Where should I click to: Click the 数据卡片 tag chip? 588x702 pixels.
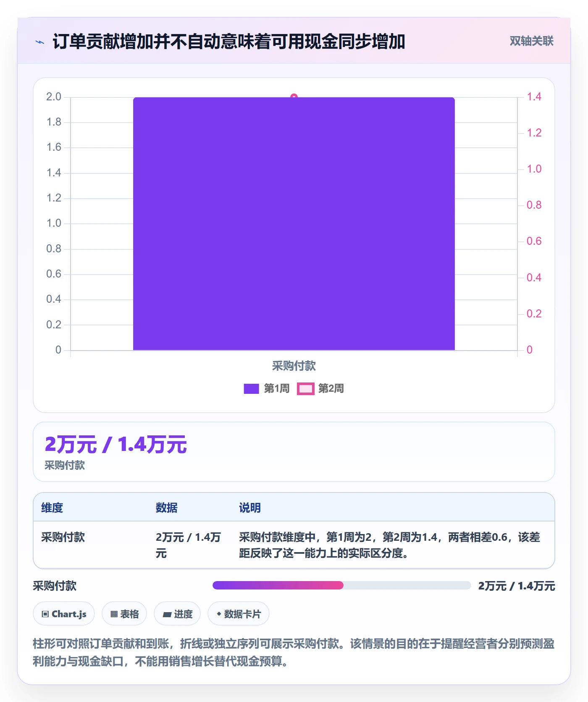click(239, 614)
